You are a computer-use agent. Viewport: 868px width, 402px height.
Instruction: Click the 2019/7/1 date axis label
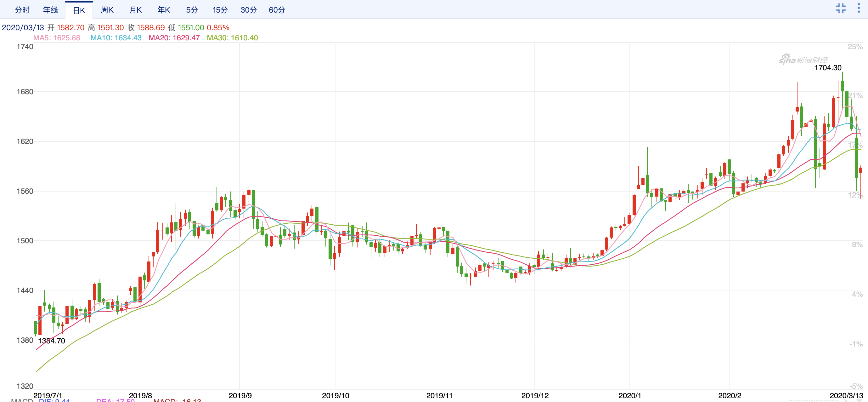tap(48, 396)
